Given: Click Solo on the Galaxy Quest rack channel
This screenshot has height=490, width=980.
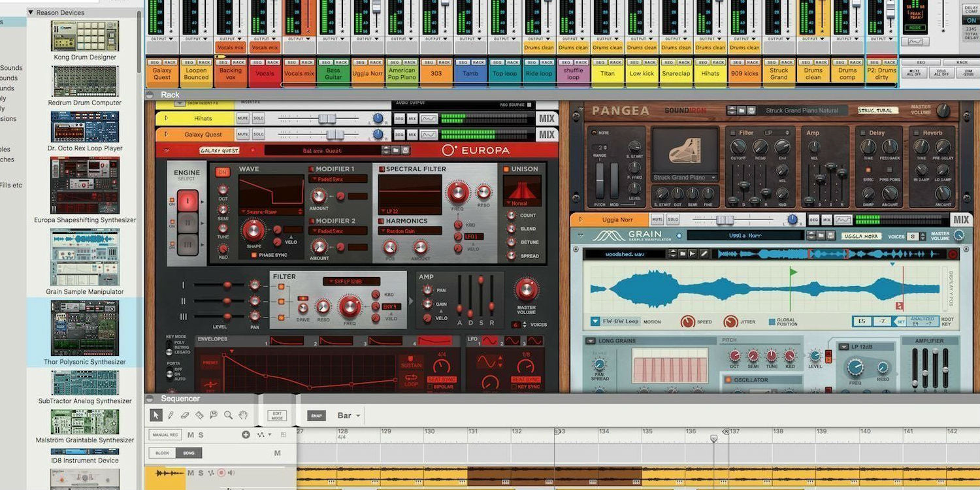Looking at the screenshot, I should click(259, 135).
